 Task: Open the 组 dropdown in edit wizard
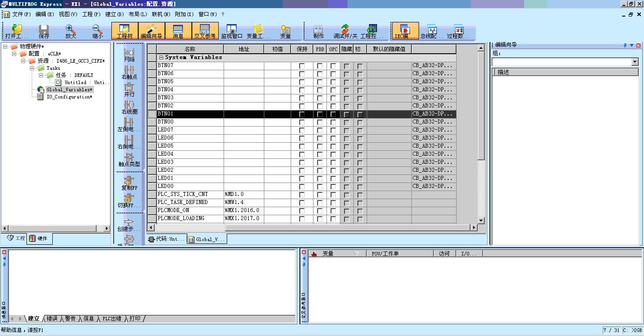[635, 62]
